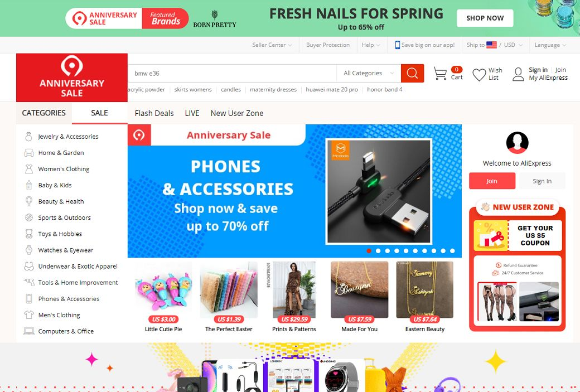Open the shopping cart icon
The height and width of the screenshot is (392, 580).
coord(440,74)
